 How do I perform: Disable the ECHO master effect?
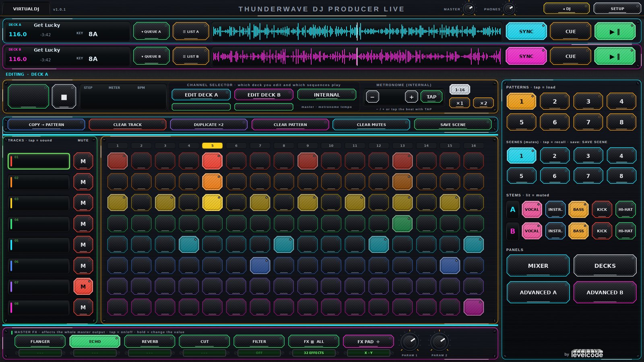coord(95,341)
